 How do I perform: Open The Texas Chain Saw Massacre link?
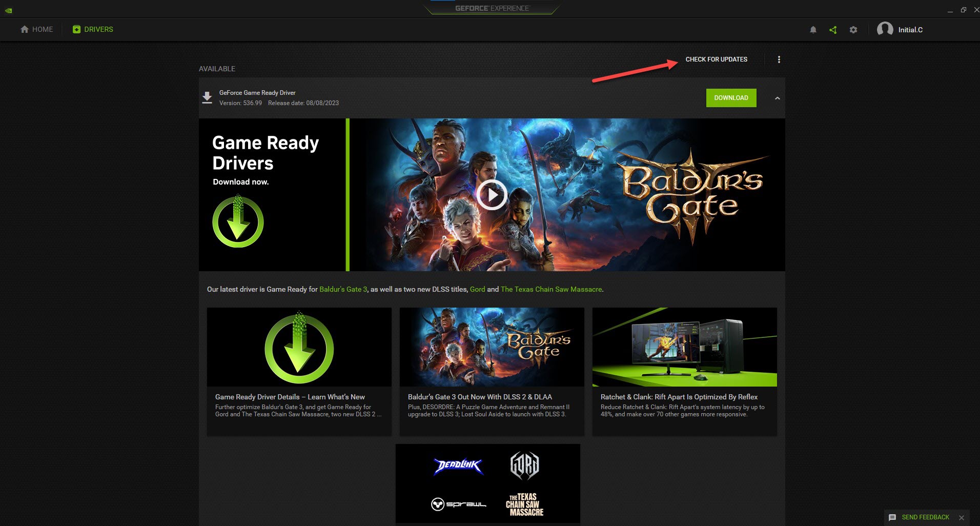(551, 289)
